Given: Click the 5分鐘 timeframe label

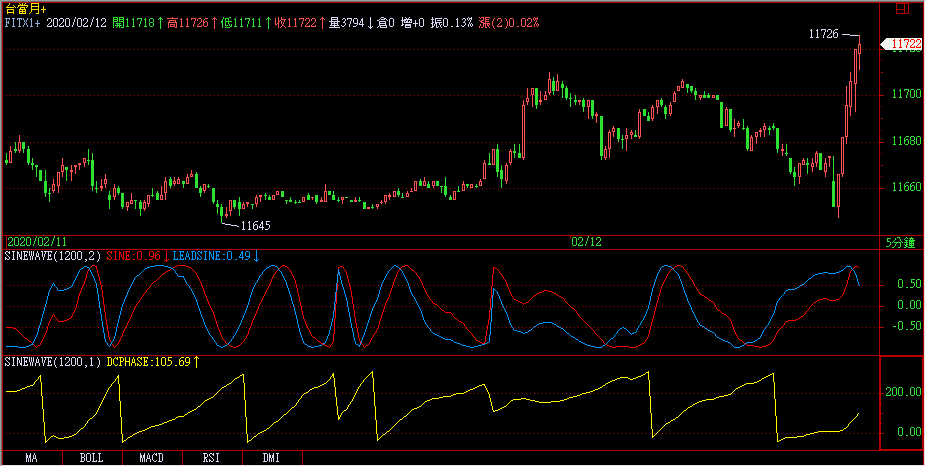Looking at the screenshot, I should click(x=900, y=242).
